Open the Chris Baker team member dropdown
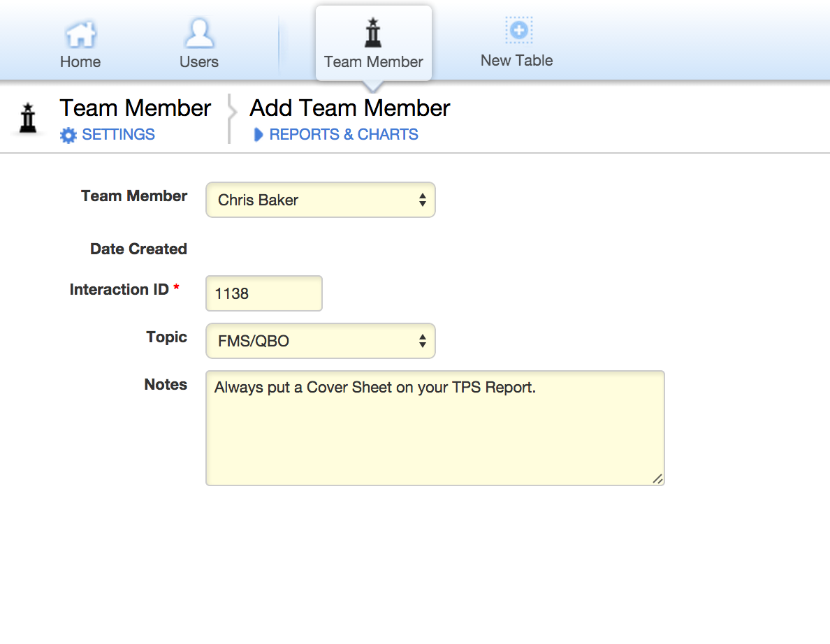The width and height of the screenshot is (830, 644). pyautogui.click(x=320, y=200)
